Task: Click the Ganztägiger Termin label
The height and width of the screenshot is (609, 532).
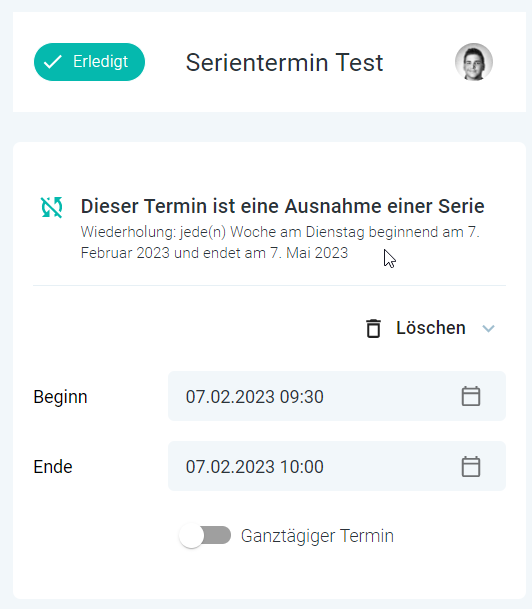Action: [x=317, y=536]
